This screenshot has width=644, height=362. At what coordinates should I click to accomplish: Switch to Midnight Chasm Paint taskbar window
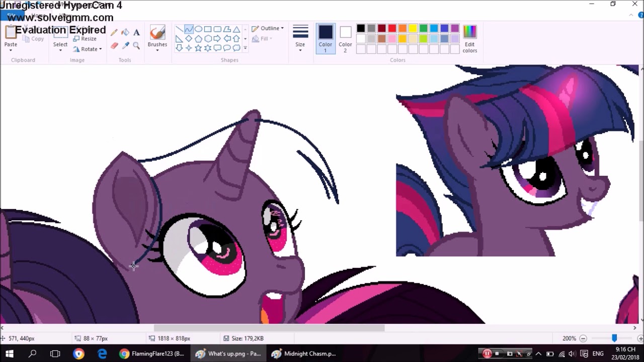tap(303, 353)
